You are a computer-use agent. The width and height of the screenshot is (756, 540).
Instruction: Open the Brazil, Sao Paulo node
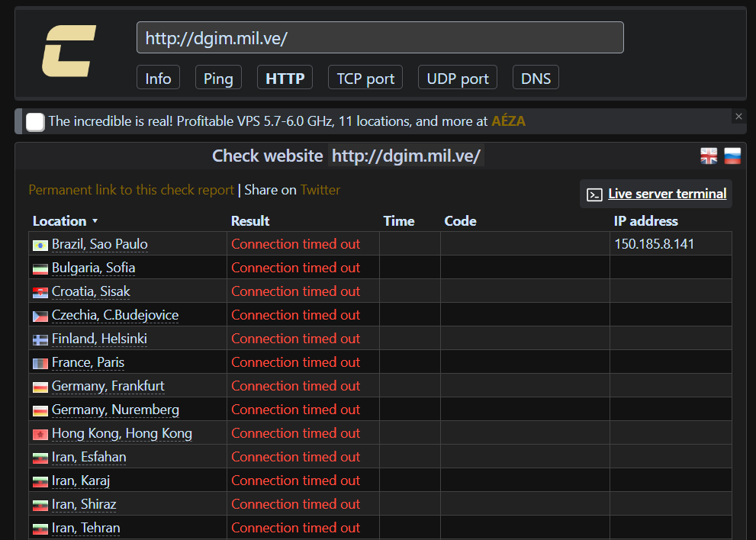point(100,244)
